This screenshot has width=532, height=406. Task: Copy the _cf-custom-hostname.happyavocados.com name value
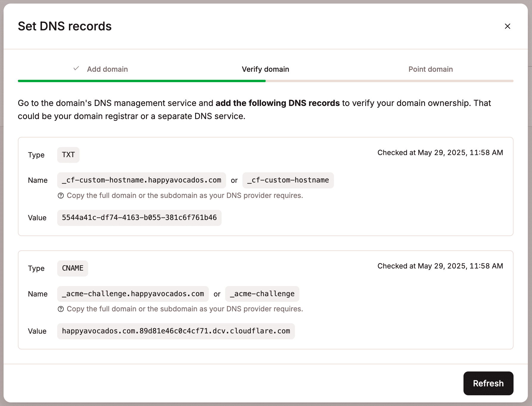pos(141,180)
